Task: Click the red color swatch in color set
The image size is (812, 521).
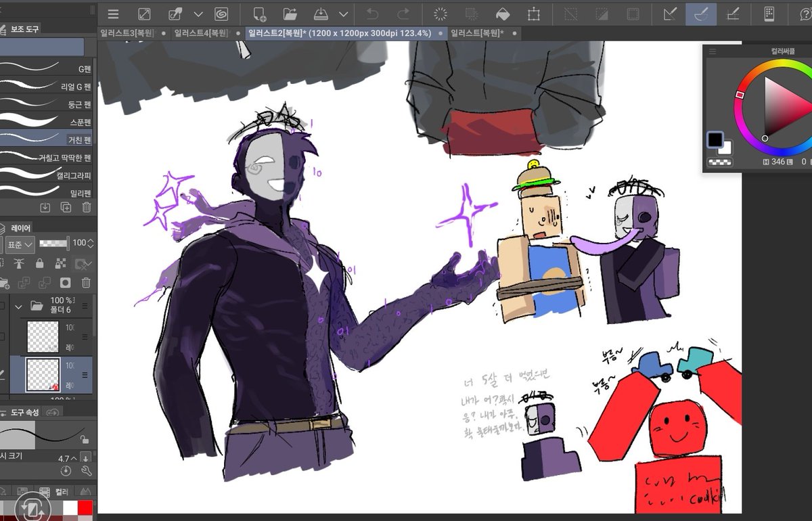Action: click(x=85, y=507)
